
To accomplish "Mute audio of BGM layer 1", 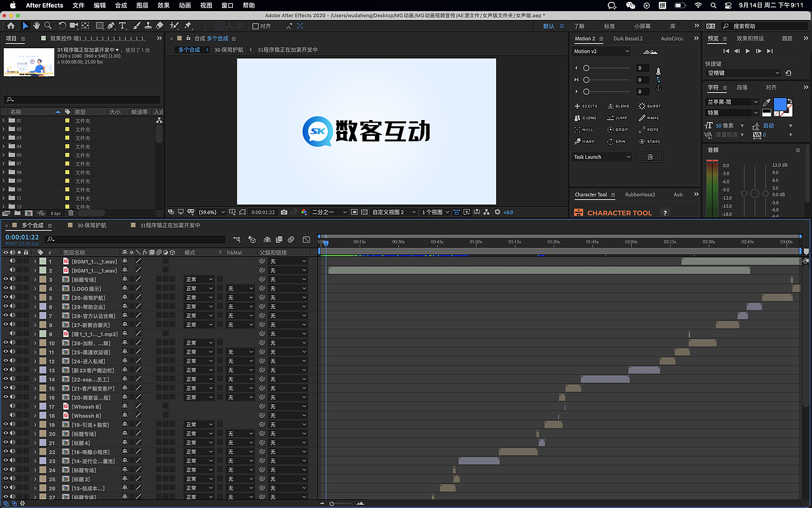I will pyautogui.click(x=12, y=261).
